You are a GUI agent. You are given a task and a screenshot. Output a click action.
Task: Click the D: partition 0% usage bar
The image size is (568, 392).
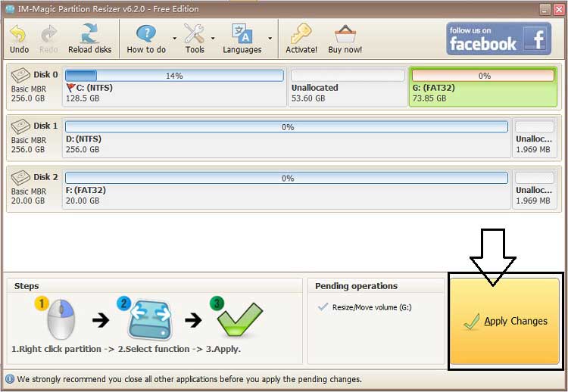point(286,127)
